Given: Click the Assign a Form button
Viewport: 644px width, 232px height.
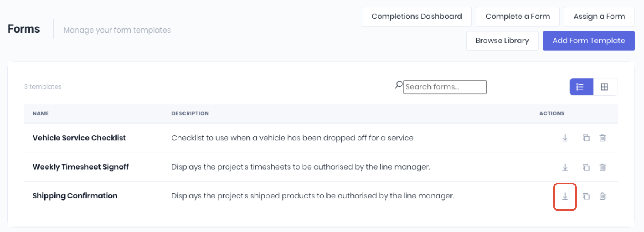Looking at the screenshot, I should click(x=599, y=17).
